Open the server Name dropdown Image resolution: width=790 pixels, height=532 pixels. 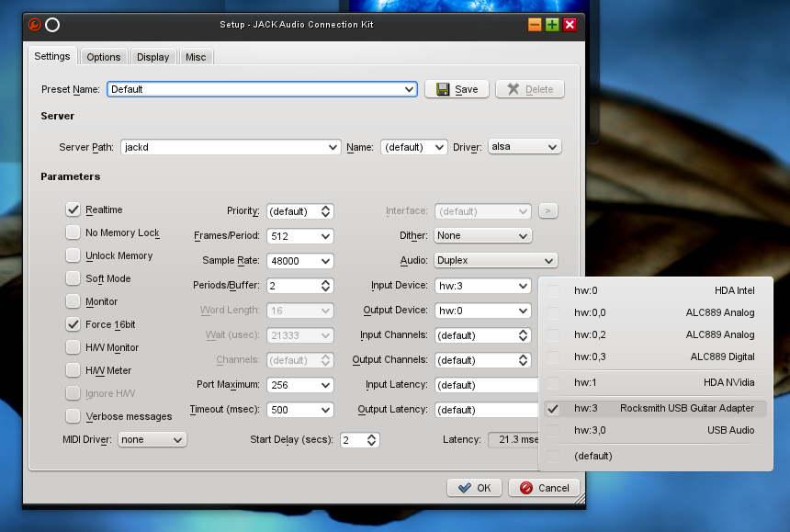(x=439, y=147)
